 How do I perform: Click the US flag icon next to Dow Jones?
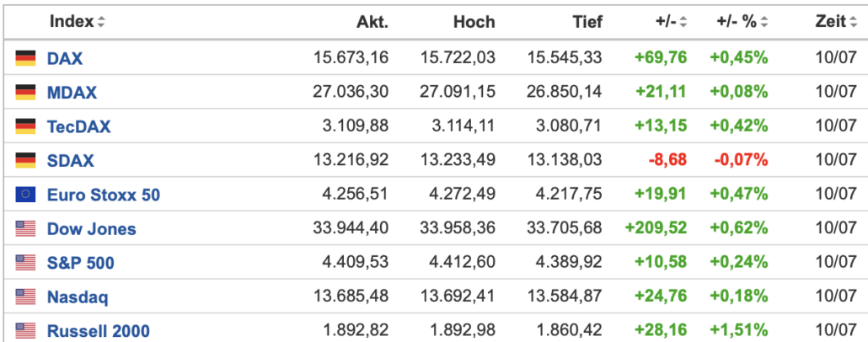pyautogui.click(x=25, y=228)
